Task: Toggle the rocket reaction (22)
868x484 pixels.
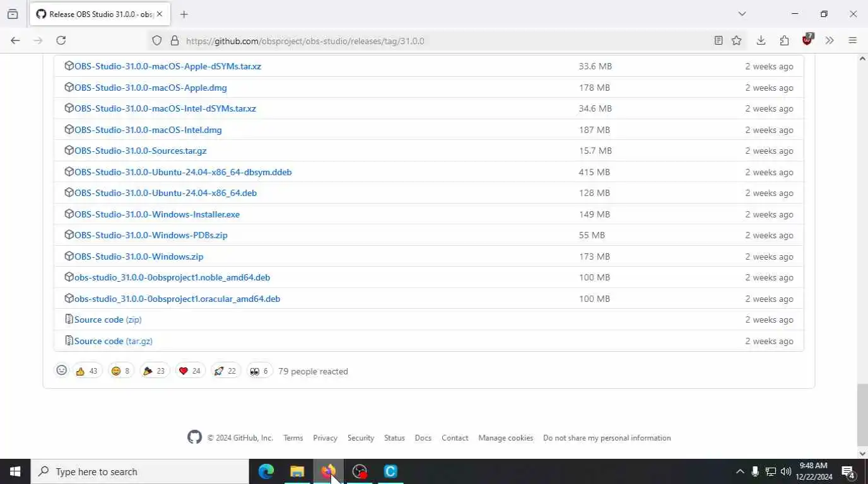Action: pos(225,371)
